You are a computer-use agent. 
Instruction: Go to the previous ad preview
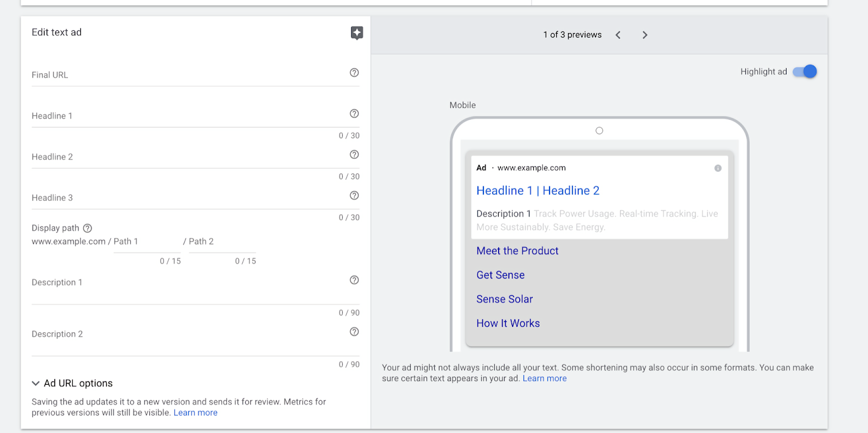pyautogui.click(x=618, y=35)
